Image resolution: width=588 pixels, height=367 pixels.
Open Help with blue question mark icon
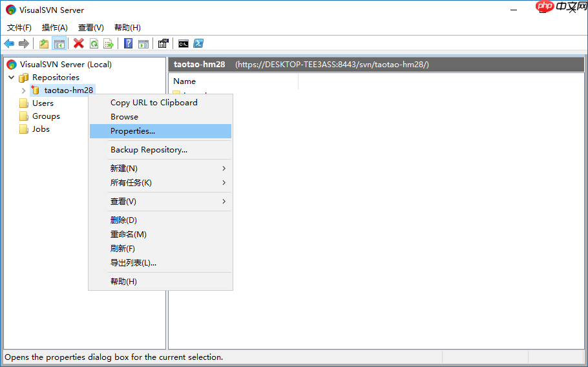click(128, 43)
